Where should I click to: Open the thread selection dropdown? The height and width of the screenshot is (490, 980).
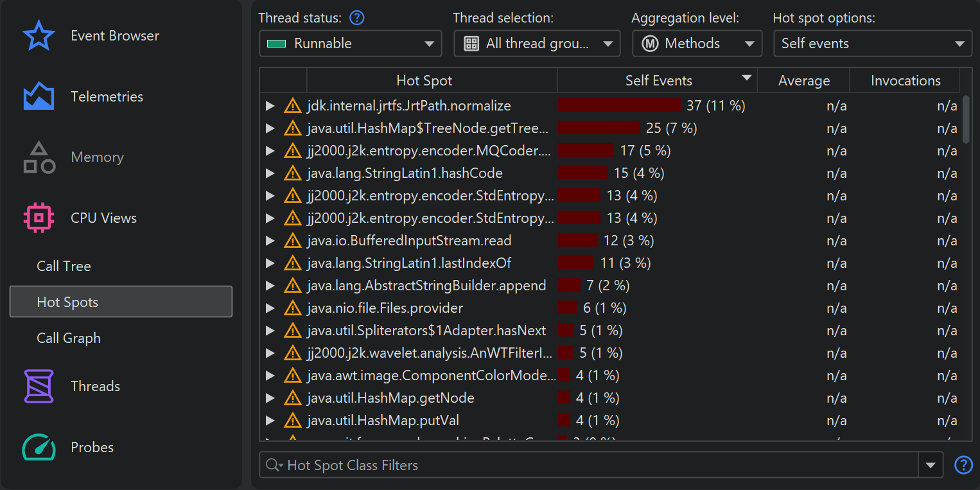537,44
